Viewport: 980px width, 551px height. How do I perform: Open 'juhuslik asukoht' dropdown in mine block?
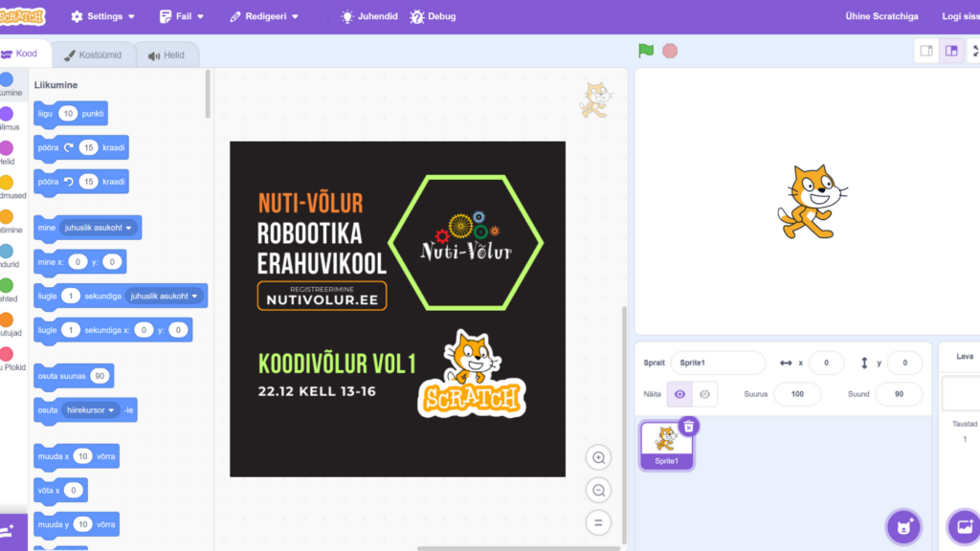100,228
